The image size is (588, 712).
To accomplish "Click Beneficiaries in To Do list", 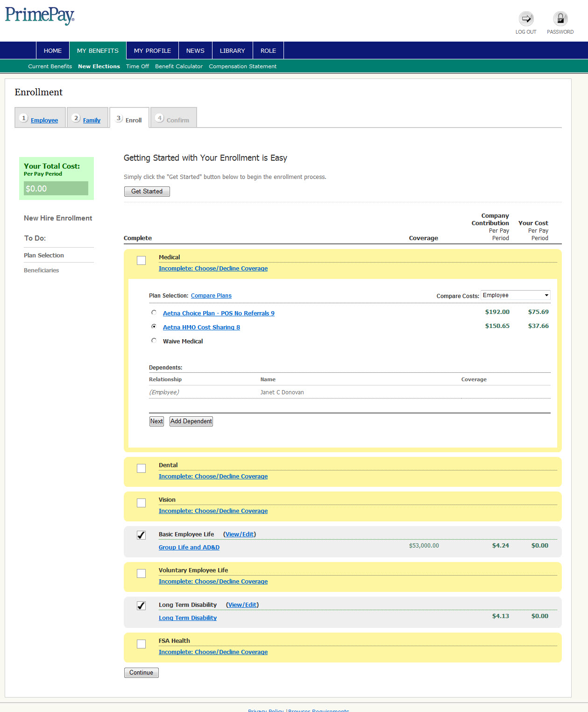I will tap(42, 271).
